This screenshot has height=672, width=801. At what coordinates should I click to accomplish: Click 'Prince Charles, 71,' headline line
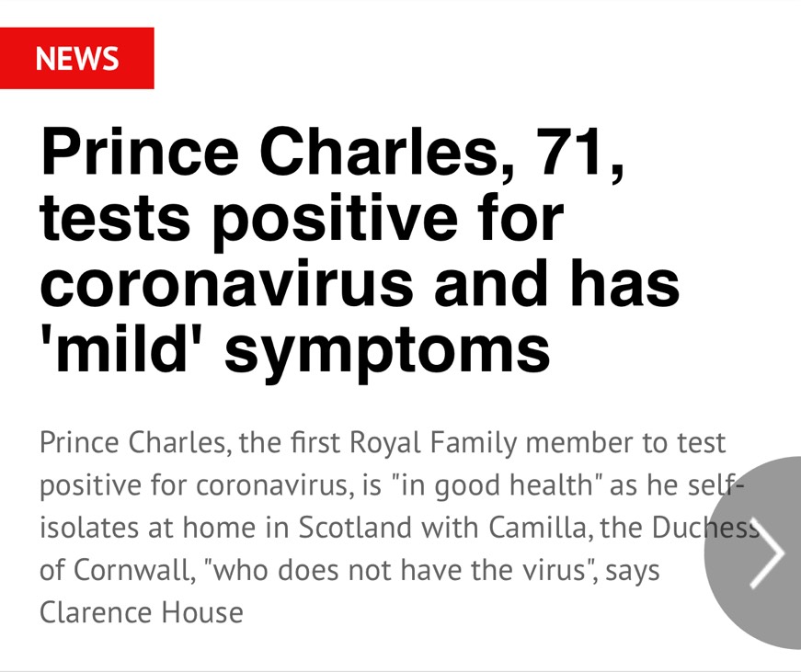pyautogui.click(x=332, y=153)
